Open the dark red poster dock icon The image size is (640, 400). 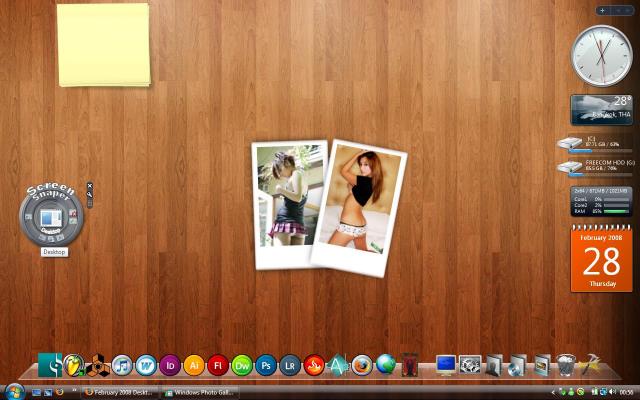(409, 365)
